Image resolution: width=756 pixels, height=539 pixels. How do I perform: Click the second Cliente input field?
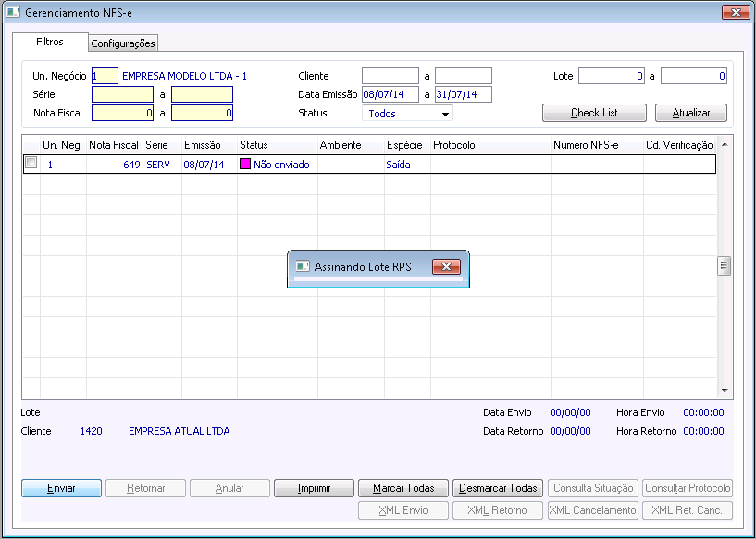(464, 76)
